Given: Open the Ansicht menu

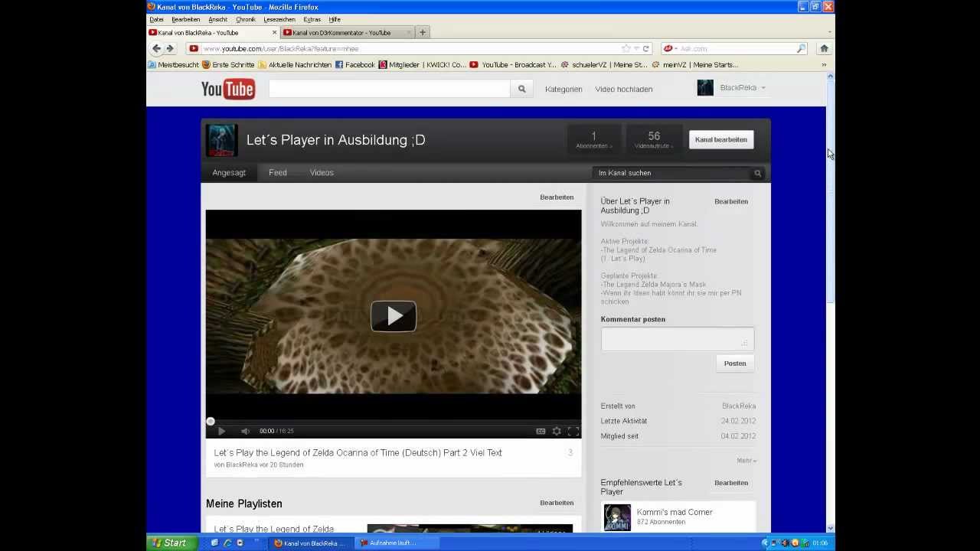Looking at the screenshot, I should pyautogui.click(x=217, y=19).
